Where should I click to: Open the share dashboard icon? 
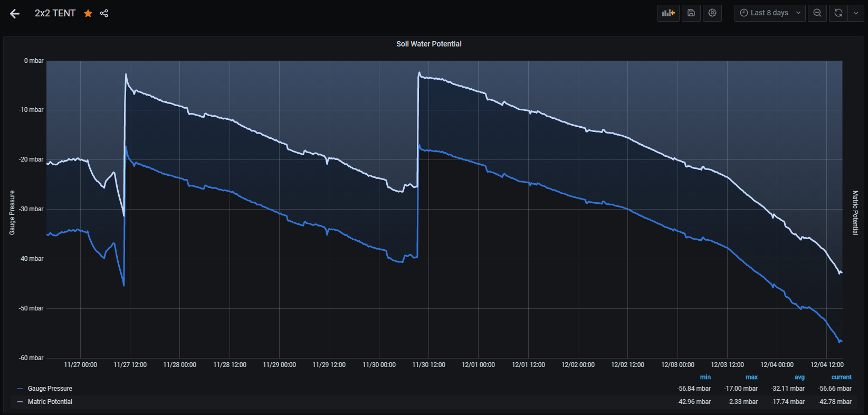click(104, 13)
